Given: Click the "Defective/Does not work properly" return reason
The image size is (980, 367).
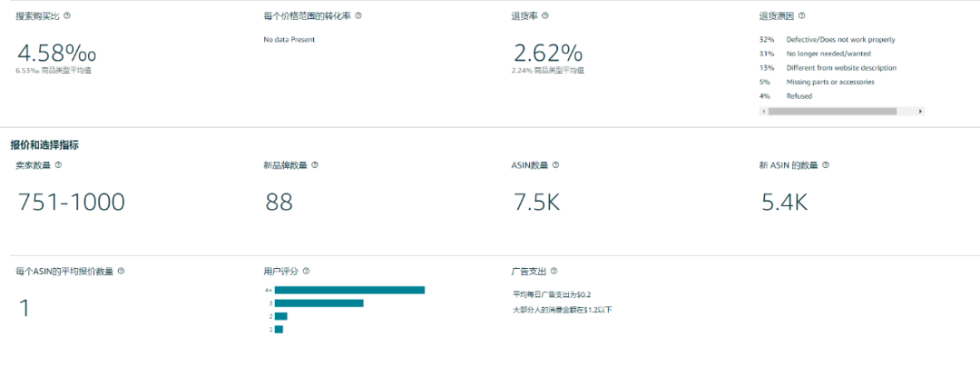Looking at the screenshot, I should 840,40.
